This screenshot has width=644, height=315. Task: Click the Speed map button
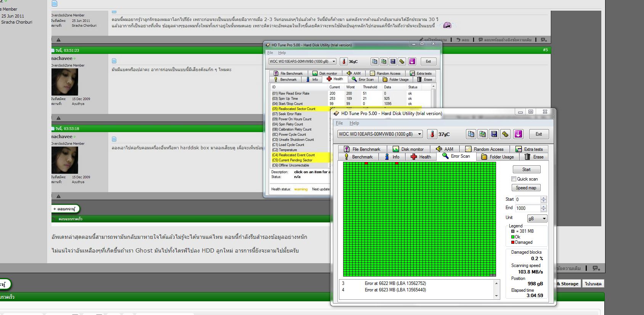[x=526, y=188]
